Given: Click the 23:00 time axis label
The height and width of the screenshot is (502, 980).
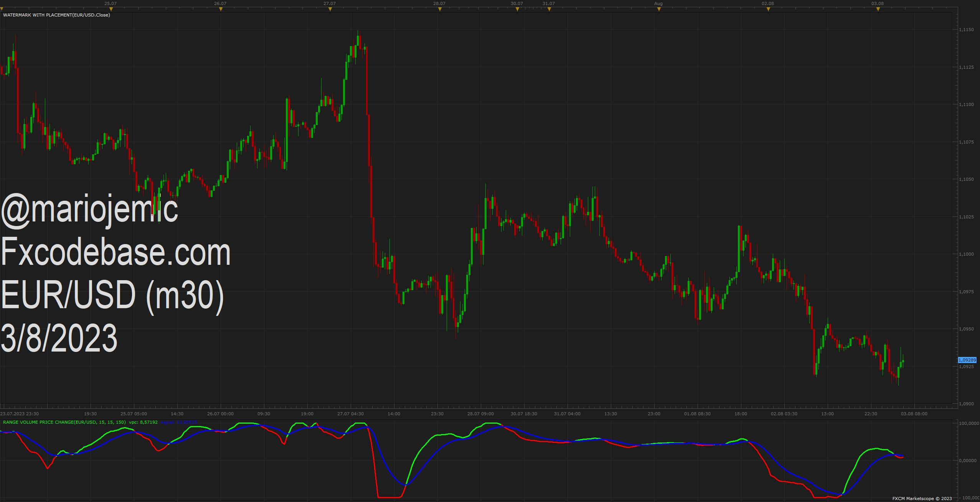Looking at the screenshot, I should pyautogui.click(x=654, y=414).
